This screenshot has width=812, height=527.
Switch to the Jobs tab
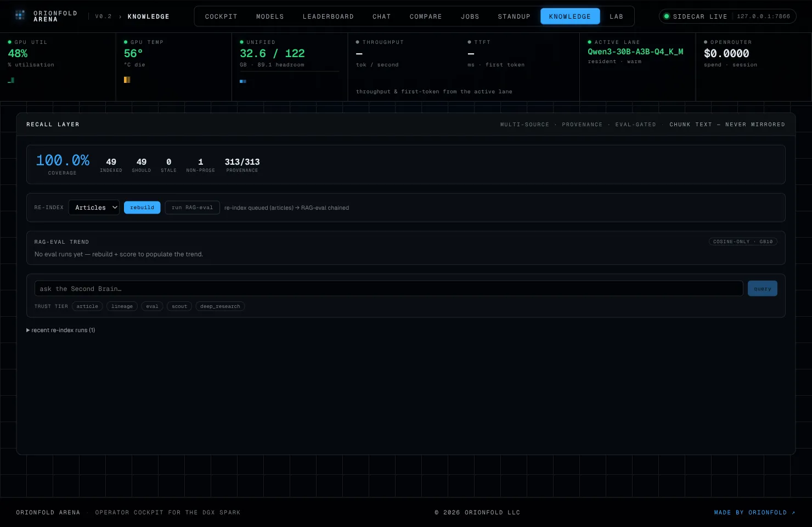pyautogui.click(x=470, y=16)
